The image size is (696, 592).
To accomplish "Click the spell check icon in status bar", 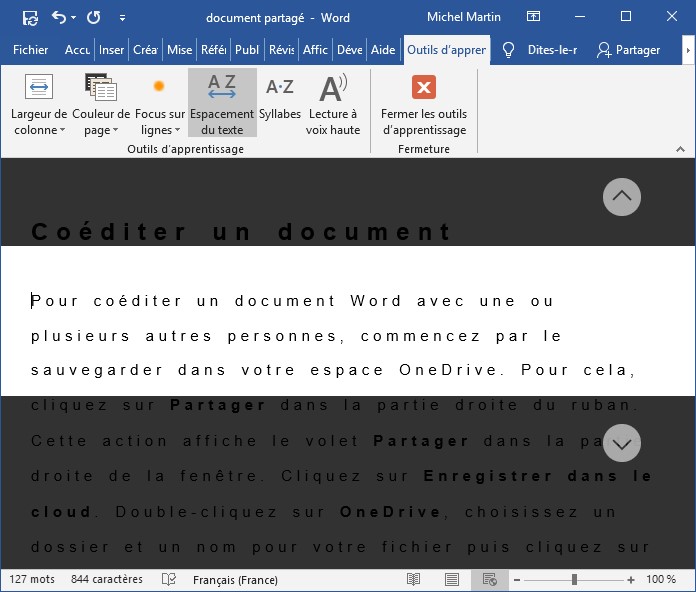I will pyautogui.click(x=169, y=579).
